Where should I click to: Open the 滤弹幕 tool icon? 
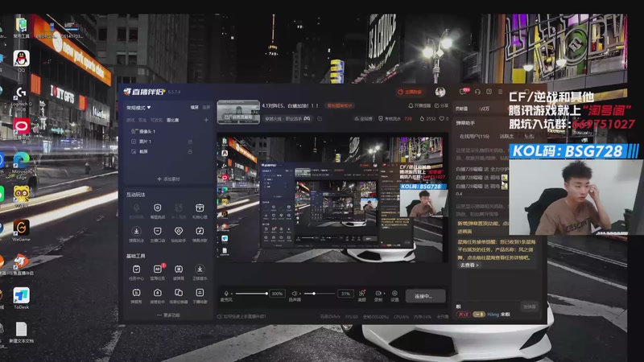(x=178, y=272)
